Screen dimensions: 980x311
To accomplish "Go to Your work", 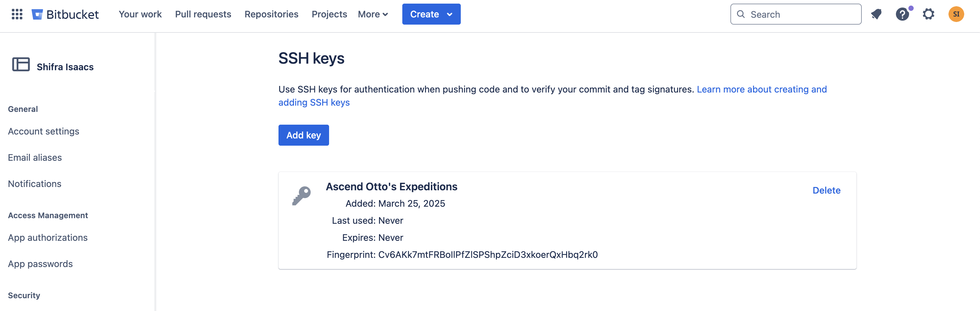I will [x=140, y=14].
